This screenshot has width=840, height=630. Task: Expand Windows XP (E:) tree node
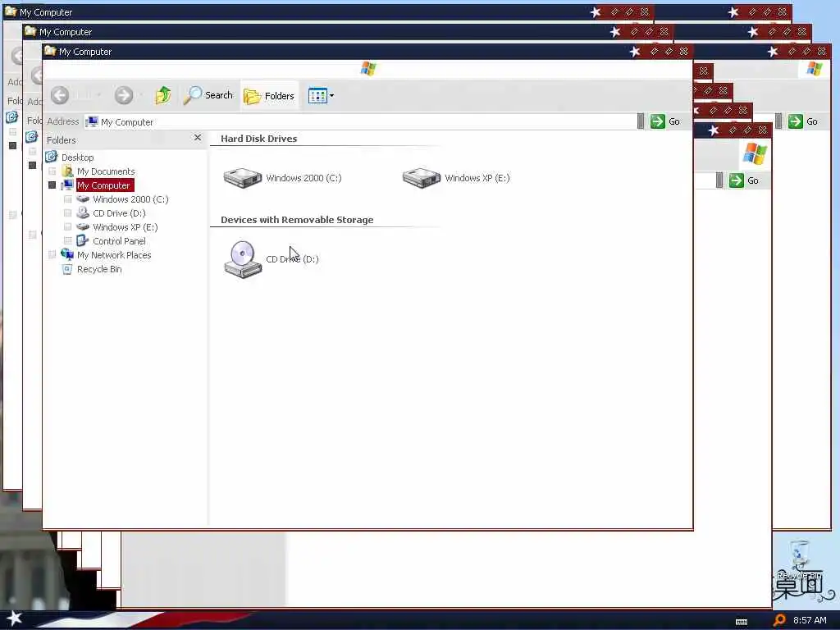pyautogui.click(x=67, y=227)
